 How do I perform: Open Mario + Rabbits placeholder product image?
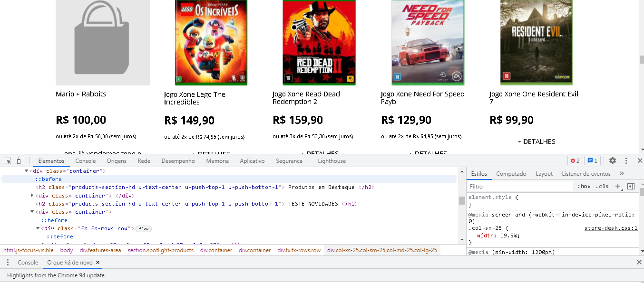pyautogui.click(x=103, y=43)
